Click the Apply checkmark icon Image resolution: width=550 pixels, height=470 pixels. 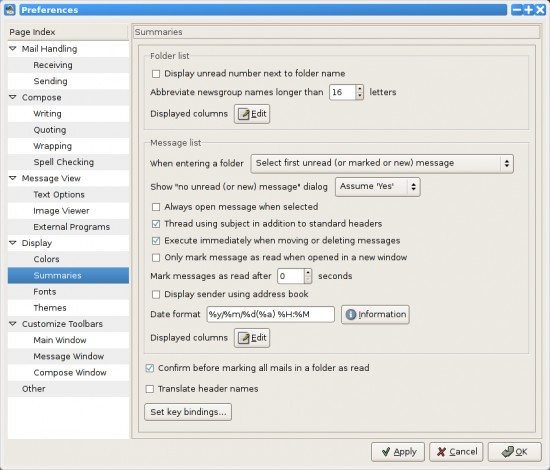click(x=386, y=452)
